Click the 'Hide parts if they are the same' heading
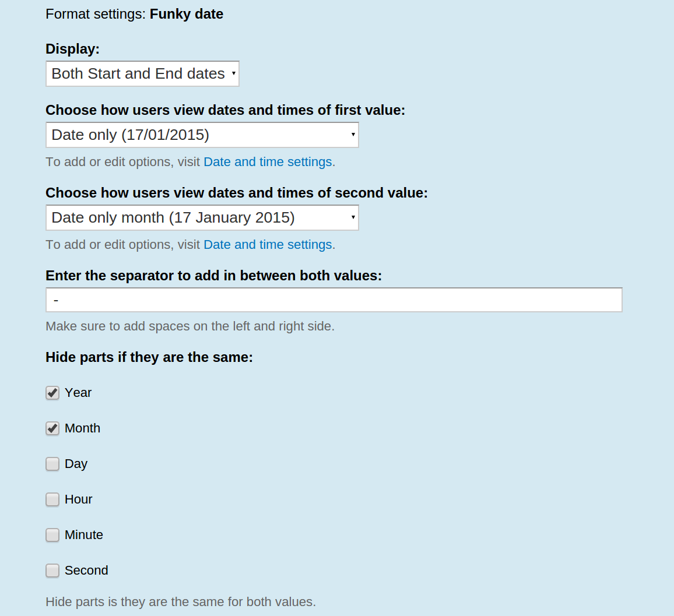Screen dimensions: 674x616 click(x=149, y=357)
